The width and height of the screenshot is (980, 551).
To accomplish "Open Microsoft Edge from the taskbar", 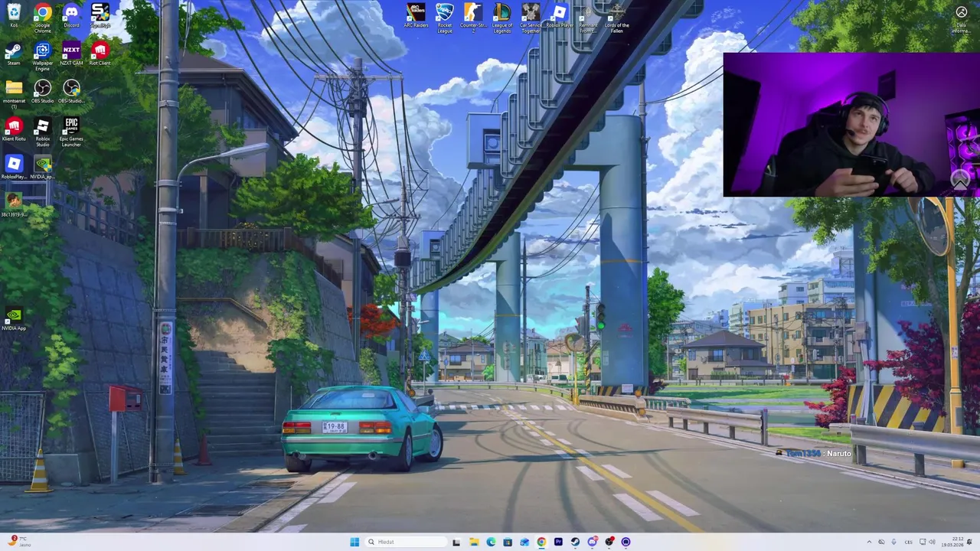I will point(491,542).
